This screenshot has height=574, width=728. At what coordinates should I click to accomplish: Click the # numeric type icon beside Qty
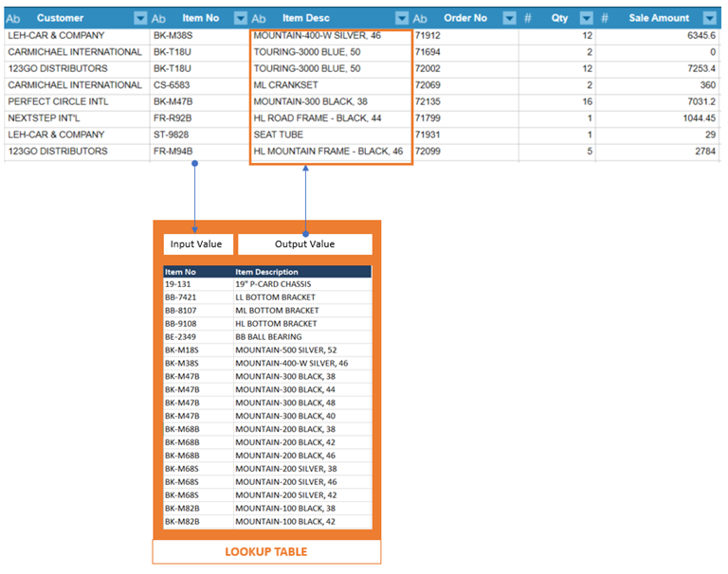pos(527,19)
